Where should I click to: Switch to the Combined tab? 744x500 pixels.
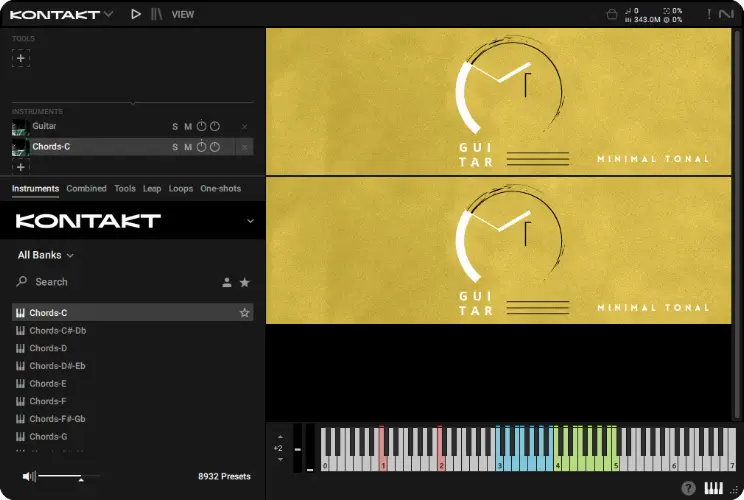[x=86, y=188]
